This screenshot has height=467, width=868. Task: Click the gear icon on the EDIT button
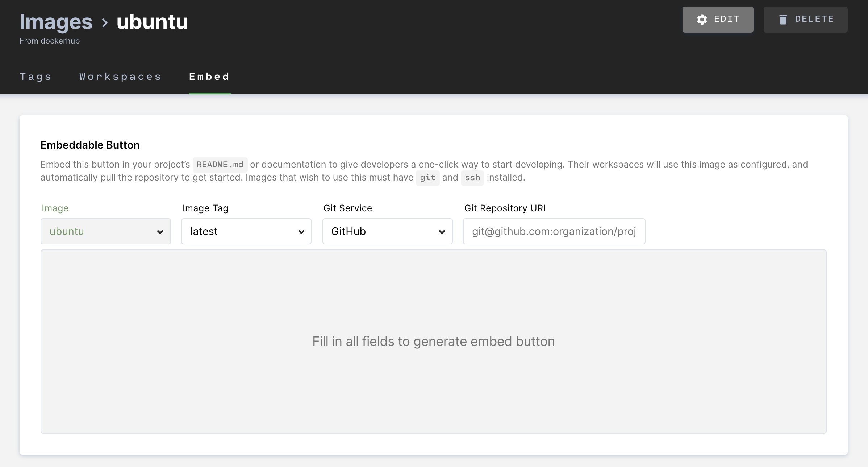pyautogui.click(x=702, y=20)
